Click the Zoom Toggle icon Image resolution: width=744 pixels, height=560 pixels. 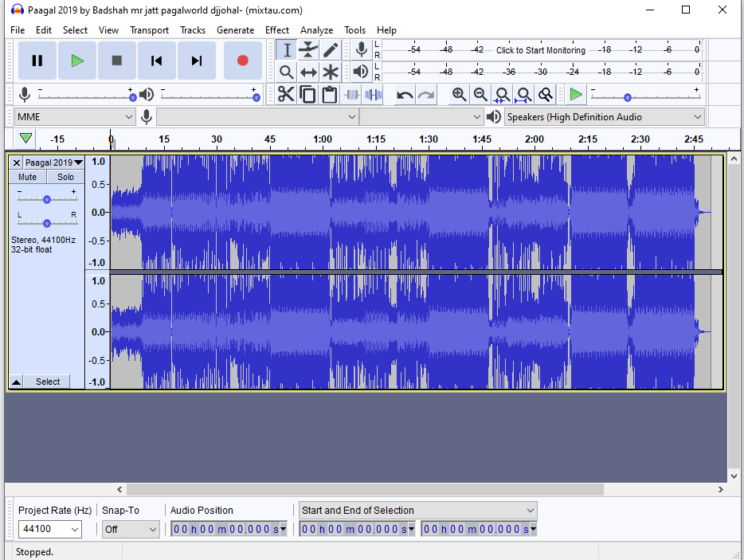coord(546,95)
